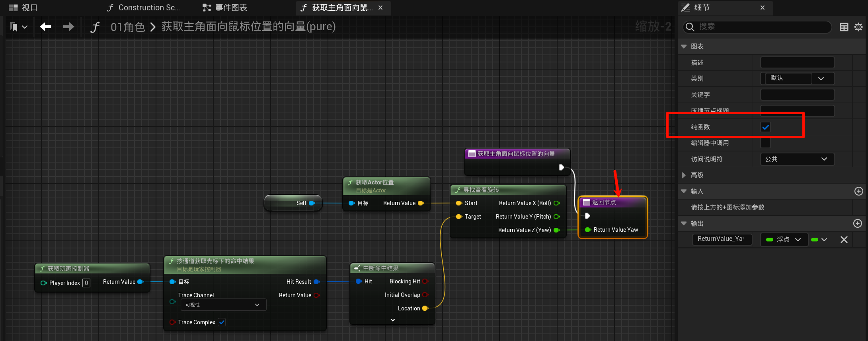The image size is (868, 341).
Task: Click the 01角色 breadcrumb link
Action: (x=128, y=27)
